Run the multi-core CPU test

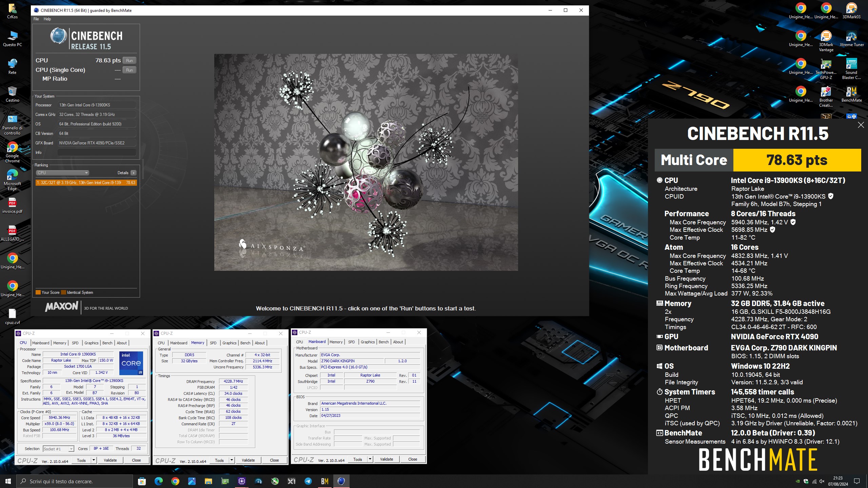(129, 60)
